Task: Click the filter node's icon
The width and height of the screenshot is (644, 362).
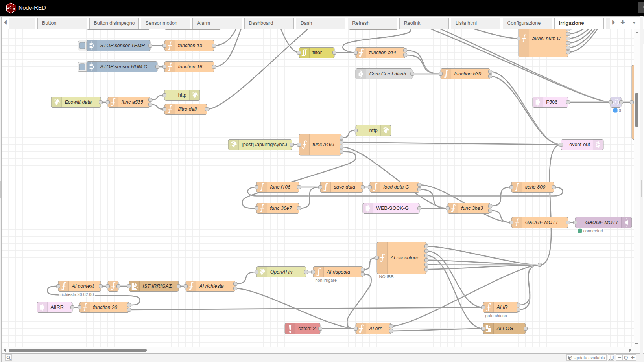Action: coord(304,53)
